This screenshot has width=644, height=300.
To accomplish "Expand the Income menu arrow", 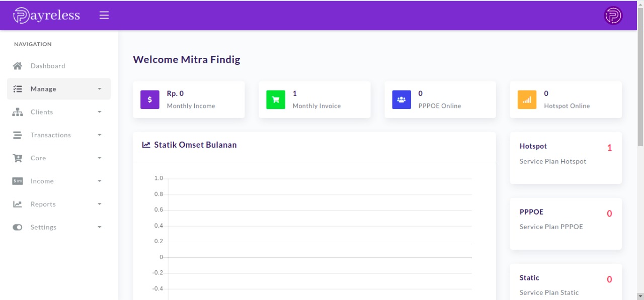I will 100,181.
